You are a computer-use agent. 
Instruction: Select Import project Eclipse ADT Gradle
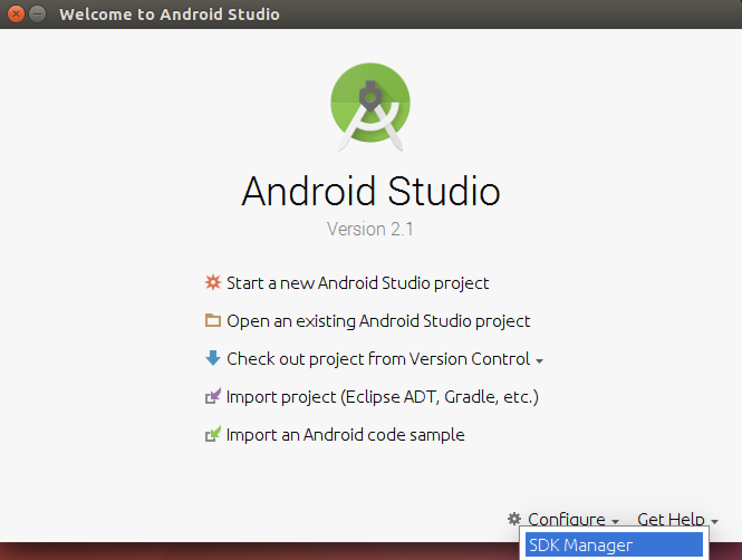(383, 397)
